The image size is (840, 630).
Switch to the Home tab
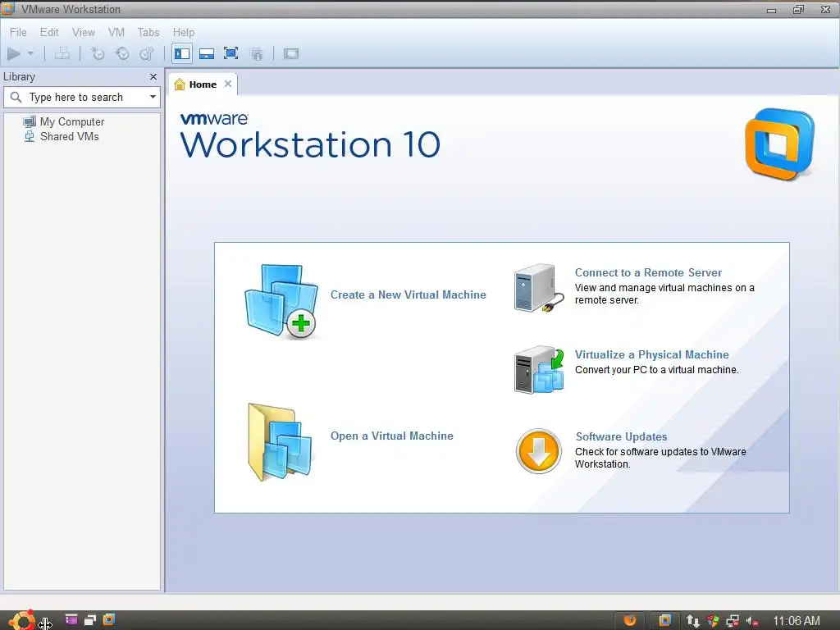[x=203, y=84]
